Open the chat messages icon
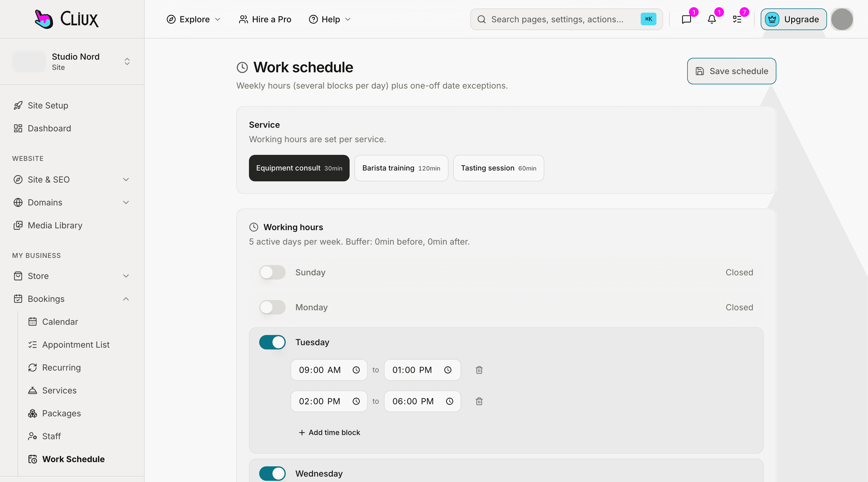 coord(686,19)
